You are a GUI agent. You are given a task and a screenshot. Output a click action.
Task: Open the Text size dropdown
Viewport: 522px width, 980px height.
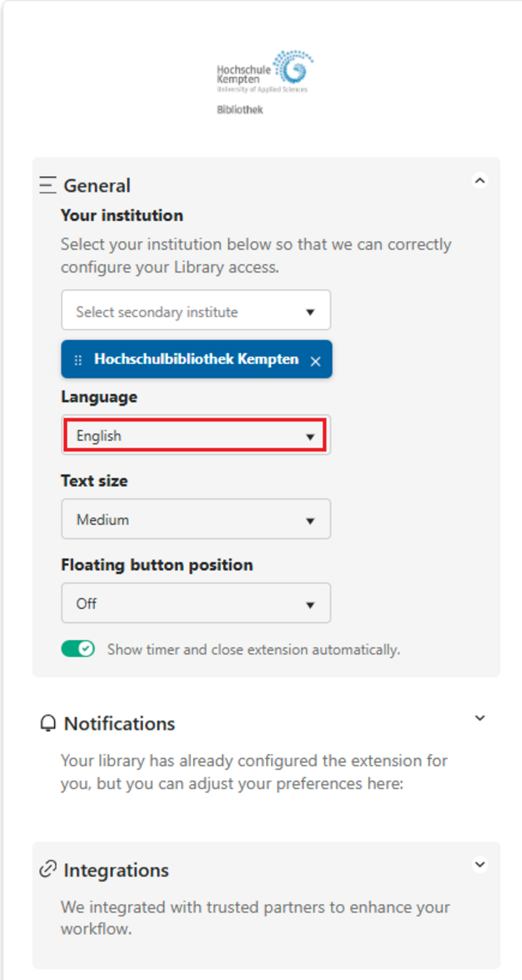196,519
